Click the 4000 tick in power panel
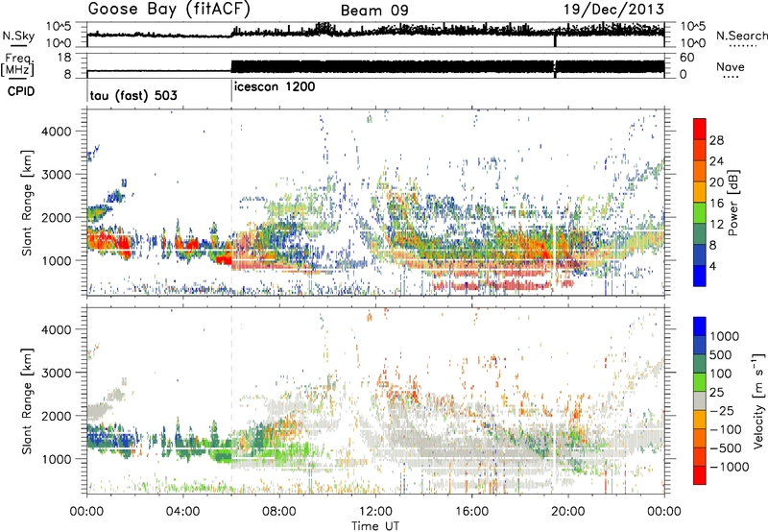Viewport: 768px width, 532px height. coord(56,132)
